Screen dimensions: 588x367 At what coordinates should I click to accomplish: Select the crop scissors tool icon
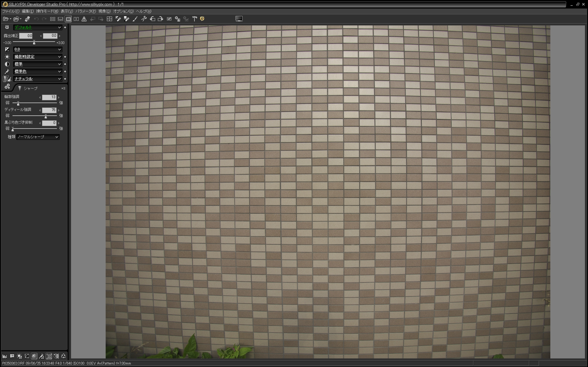(144, 19)
